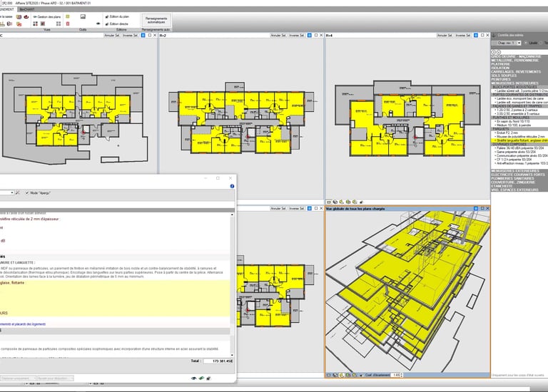Click the Renseignements automatiques button
The width and height of the screenshot is (548, 392).
point(156,20)
